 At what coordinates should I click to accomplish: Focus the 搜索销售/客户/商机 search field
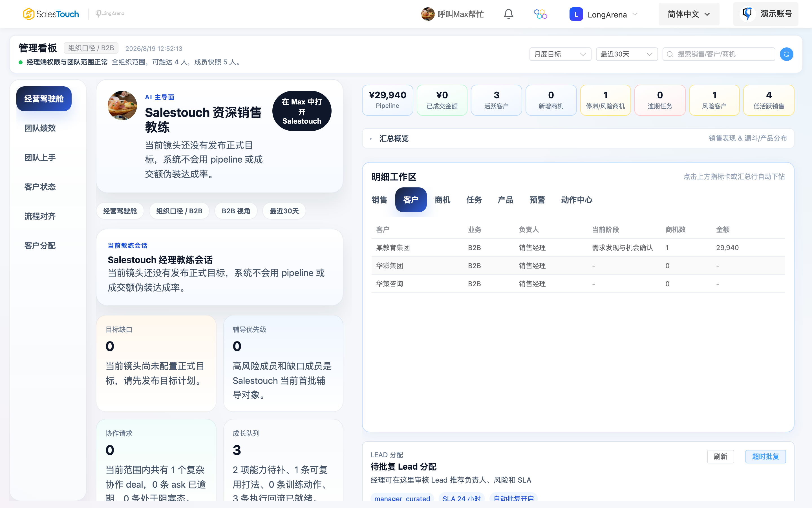point(718,54)
